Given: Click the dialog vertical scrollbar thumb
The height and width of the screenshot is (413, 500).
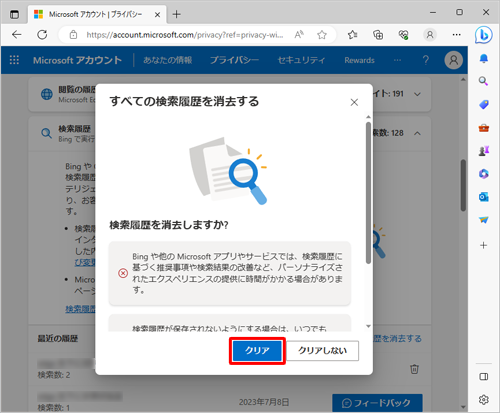Looking at the screenshot, I should (x=368, y=193).
